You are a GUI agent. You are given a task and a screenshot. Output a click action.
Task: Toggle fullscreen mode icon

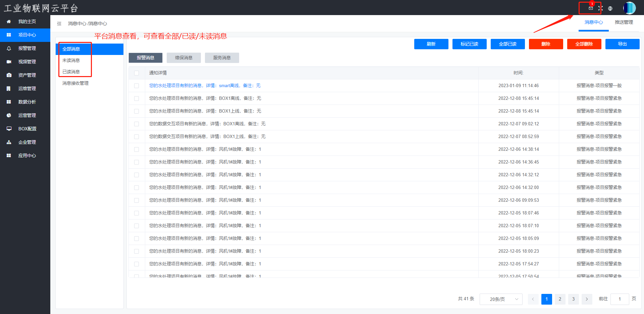pos(600,8)
